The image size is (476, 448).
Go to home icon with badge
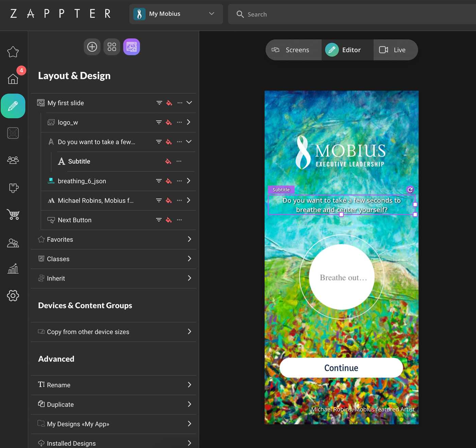coord(13,79)
